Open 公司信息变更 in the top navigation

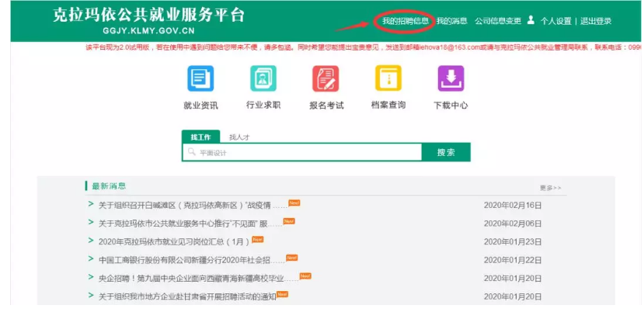point(498,21)
